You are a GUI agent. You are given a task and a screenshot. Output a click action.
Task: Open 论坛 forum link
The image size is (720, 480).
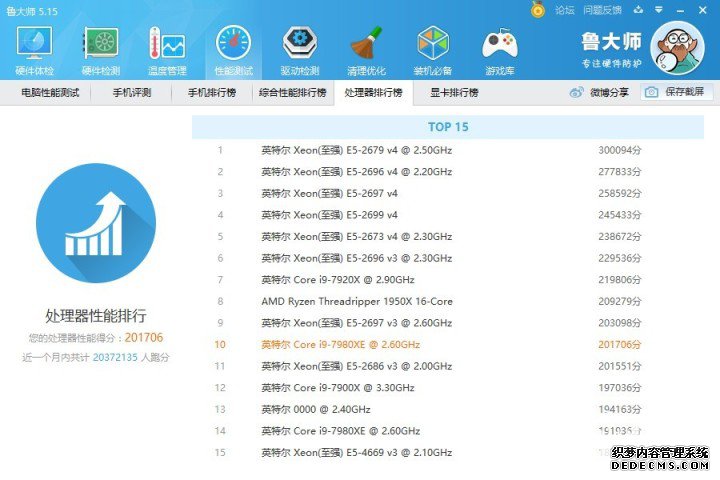pyautogui.click(x=564, y=10)
